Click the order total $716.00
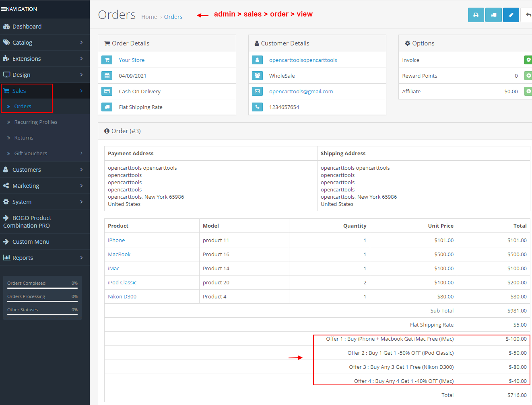 click(x=517, y=395)
